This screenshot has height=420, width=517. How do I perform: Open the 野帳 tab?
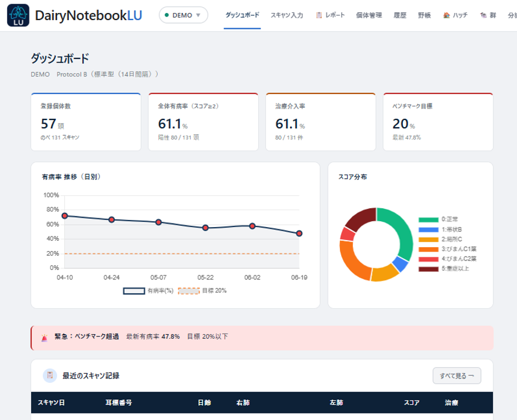(424, 15)
